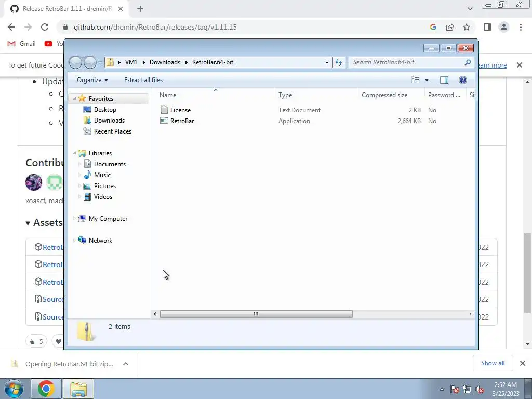This screenshot has height=399, width=532.
Task: Open Chrome profile avatar
Action: (x=504, y=27)
